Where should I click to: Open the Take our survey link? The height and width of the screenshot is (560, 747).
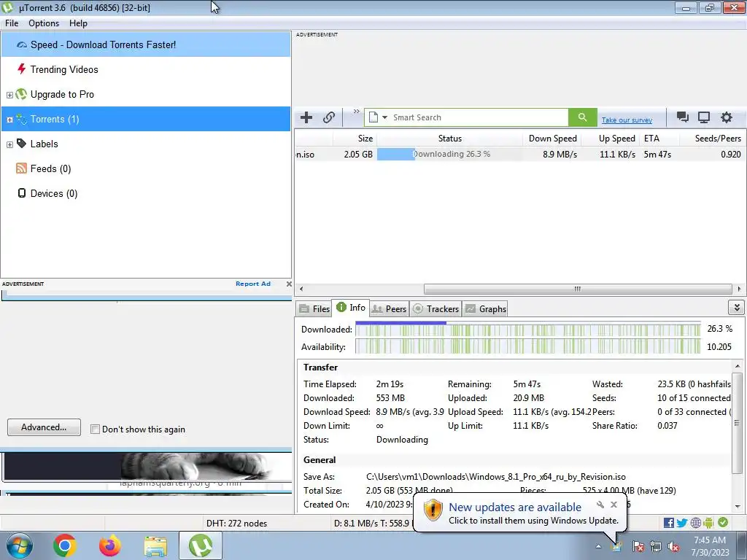[x=627, y=120]
